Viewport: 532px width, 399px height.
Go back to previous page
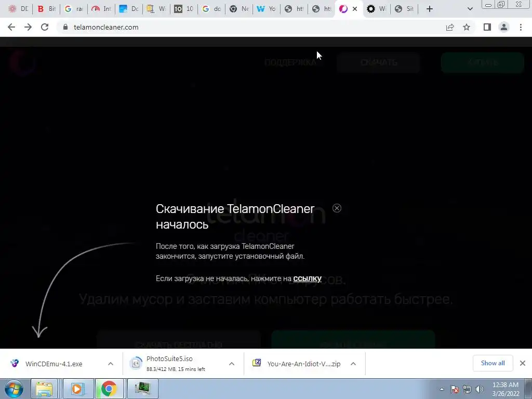point(11,27)
